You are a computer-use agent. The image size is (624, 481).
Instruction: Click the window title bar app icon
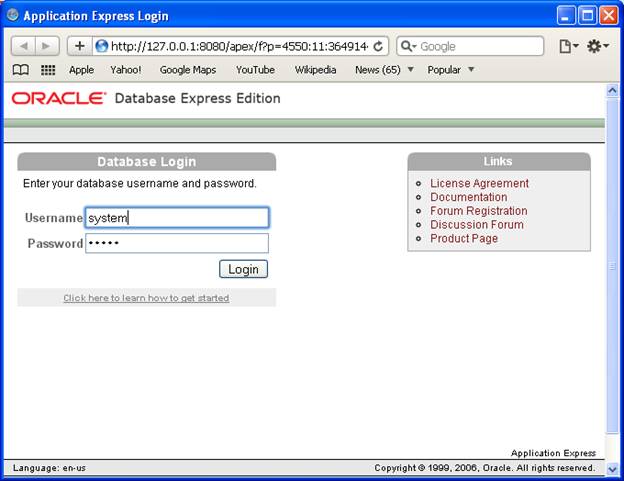click(x=13, y=15)
